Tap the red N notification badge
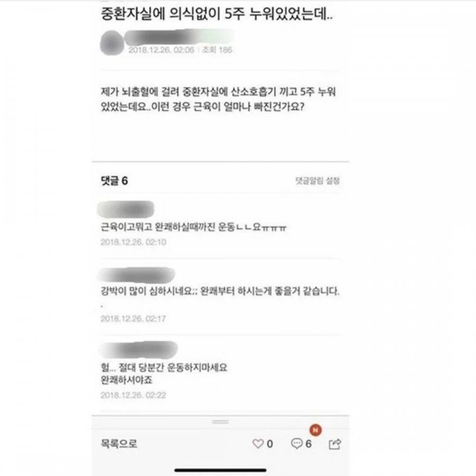Viewport: 476px width, 476px height. click(315, 430)
